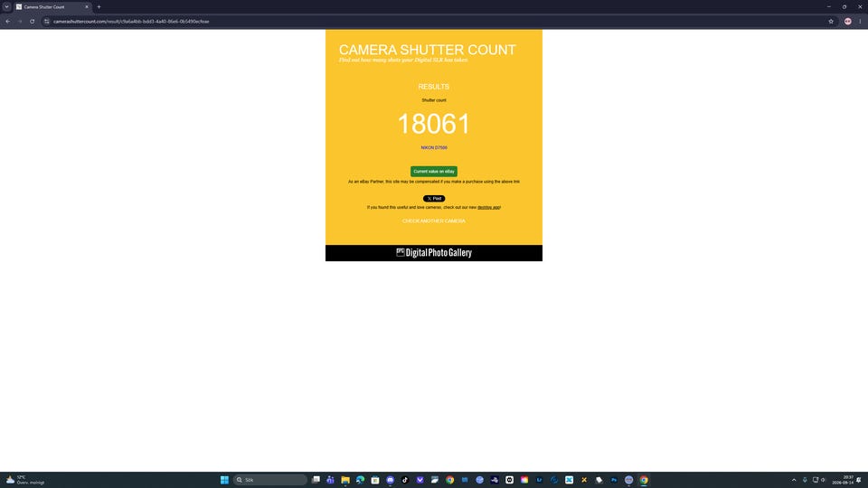Reload the page with the refresh icon
Viewport: 868px width, 488px height.
pos(33,22)
